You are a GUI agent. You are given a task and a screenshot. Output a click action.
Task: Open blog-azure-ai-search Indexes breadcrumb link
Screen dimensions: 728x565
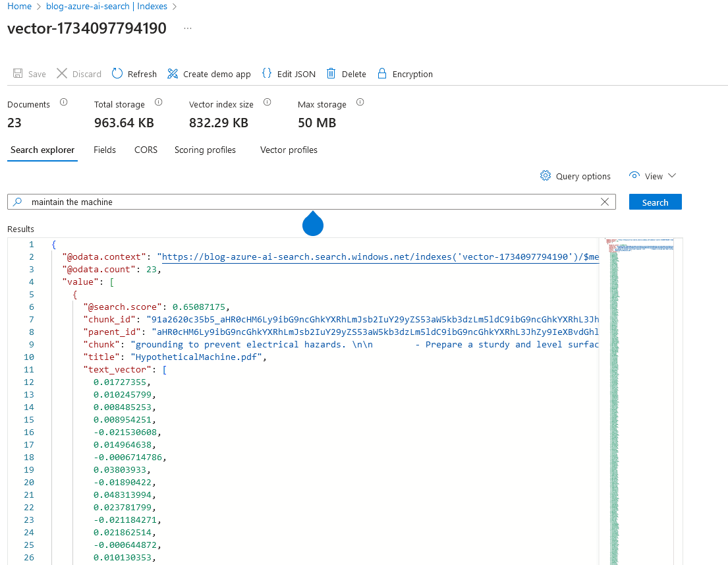pyautogui.click(x=106, y=7)
